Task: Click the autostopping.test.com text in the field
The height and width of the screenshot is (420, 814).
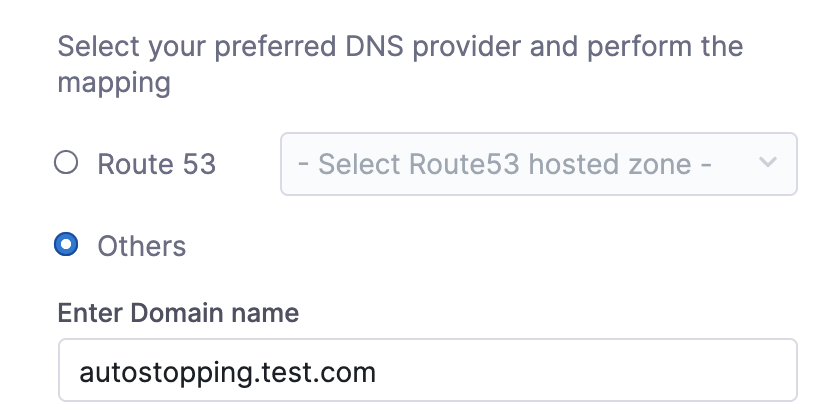Action: point(227,373)
